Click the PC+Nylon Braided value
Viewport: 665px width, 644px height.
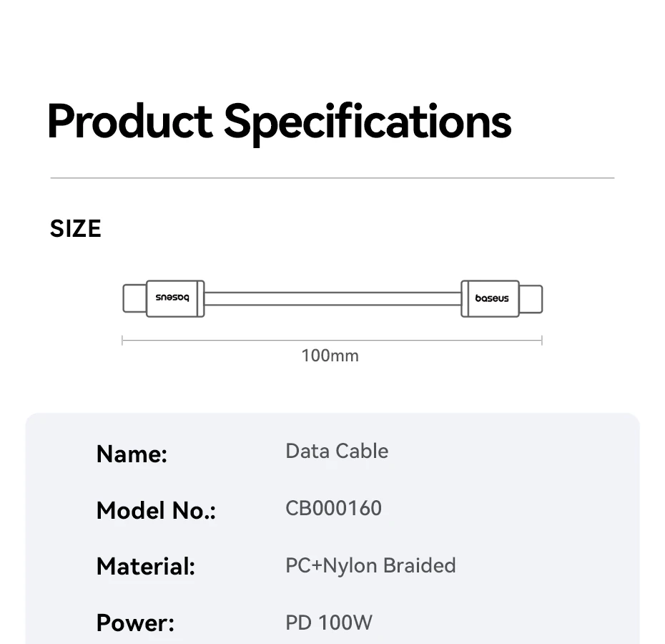coord(370,566)
